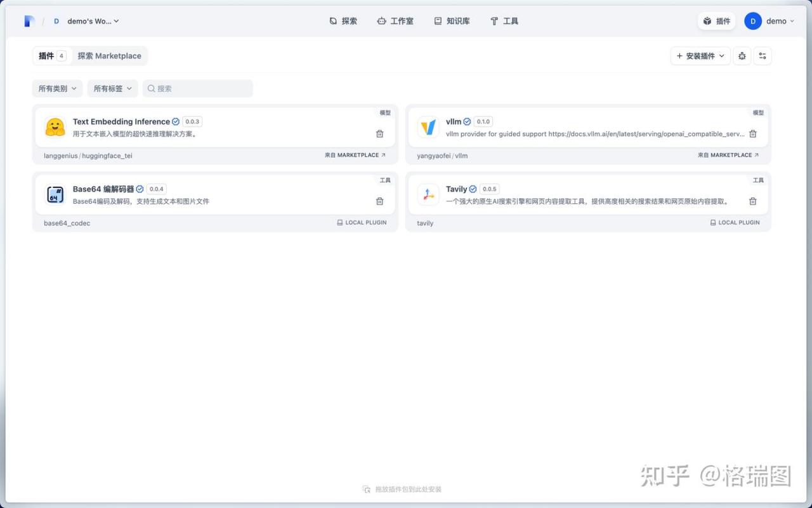The image size is (812, 508).
Task: Open 来自 MARKETPLACE link for yangyaofei/vllm
Action: tap(728, 155)
